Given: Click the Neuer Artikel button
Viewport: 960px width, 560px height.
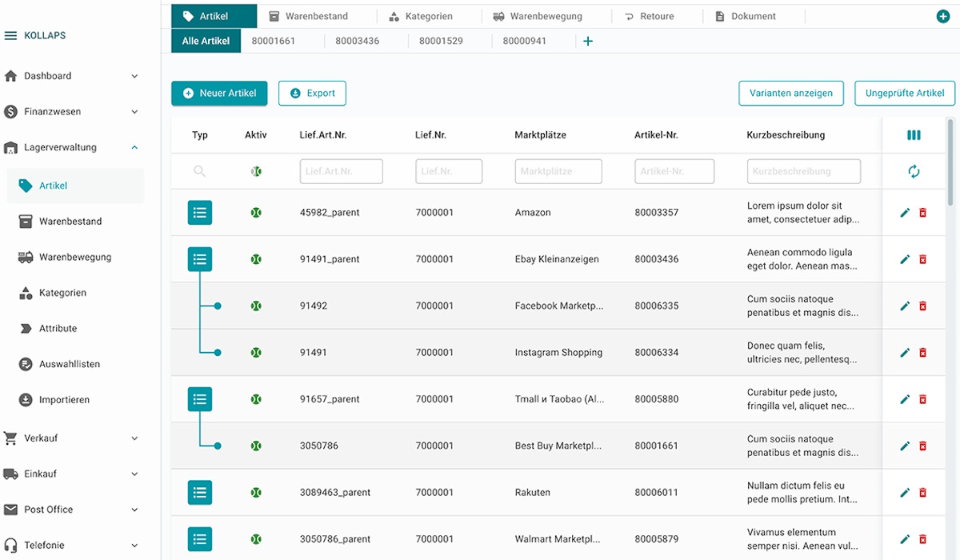Looking at the screenshot, I should 219,93.
